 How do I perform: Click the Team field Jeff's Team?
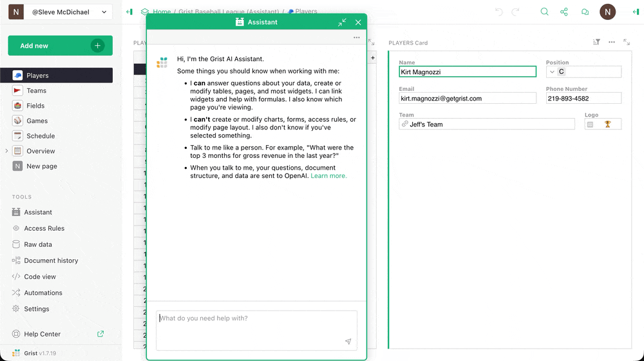pos(487,124)
